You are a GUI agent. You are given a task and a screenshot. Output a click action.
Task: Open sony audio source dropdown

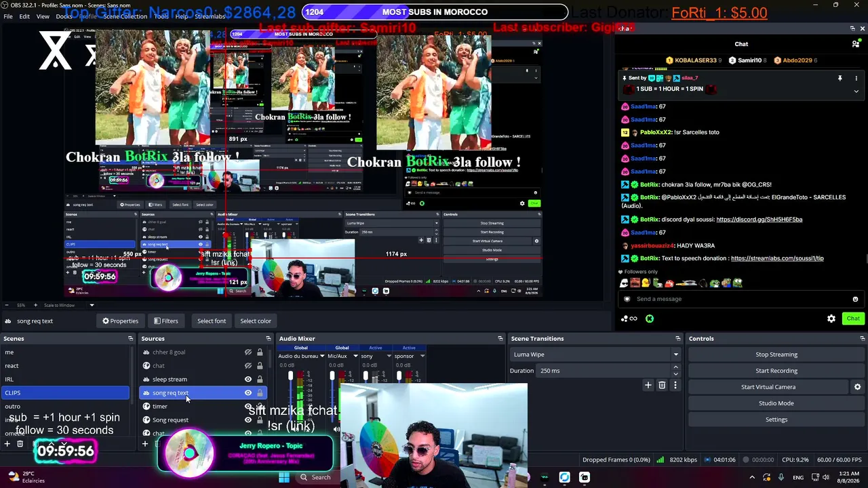tap(389, 356)
